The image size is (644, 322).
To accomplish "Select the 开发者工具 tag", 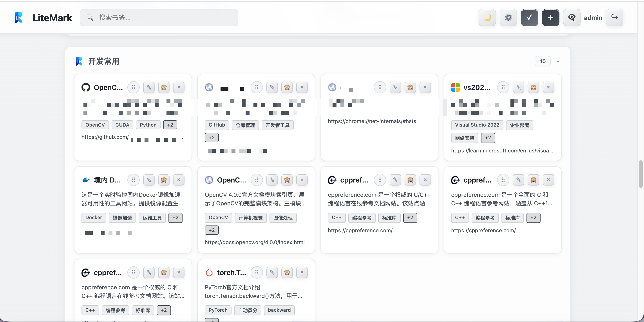I will pyautogui.click(x=277, y=125).
